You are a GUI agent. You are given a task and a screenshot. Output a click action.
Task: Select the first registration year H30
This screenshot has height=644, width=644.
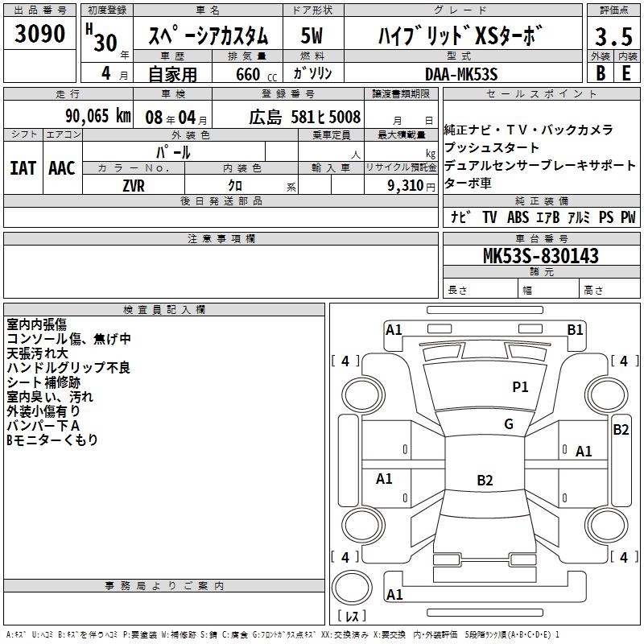pos(101,38)
